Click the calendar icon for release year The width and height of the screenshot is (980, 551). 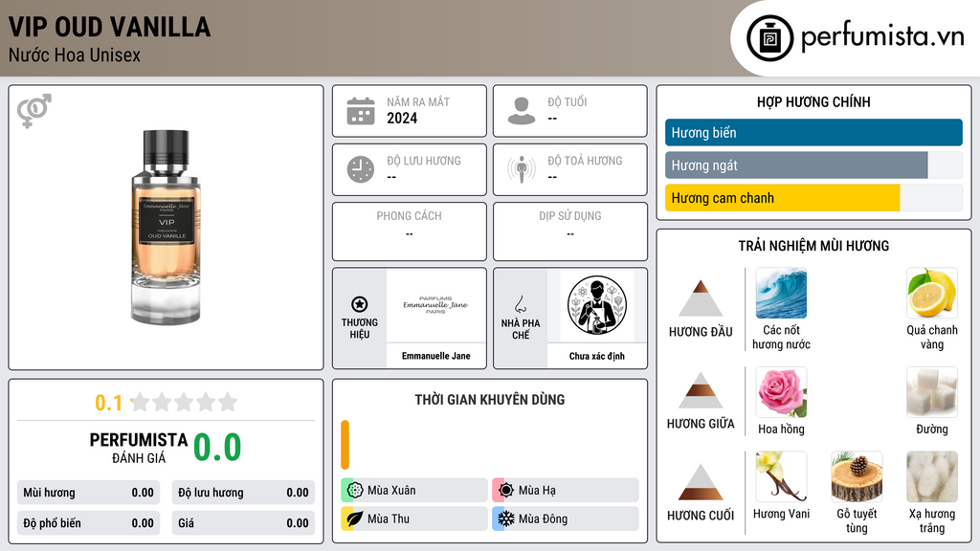[x=361, y=111]
